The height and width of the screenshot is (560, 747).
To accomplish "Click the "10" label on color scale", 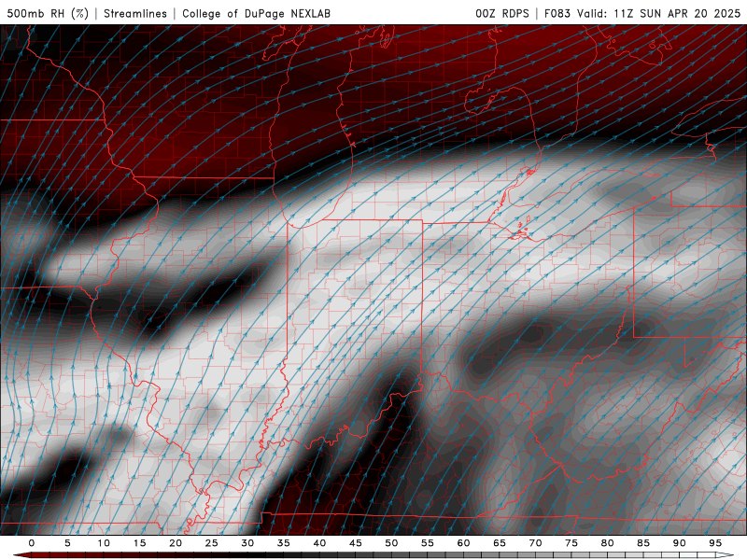I will tap(104, 543).
